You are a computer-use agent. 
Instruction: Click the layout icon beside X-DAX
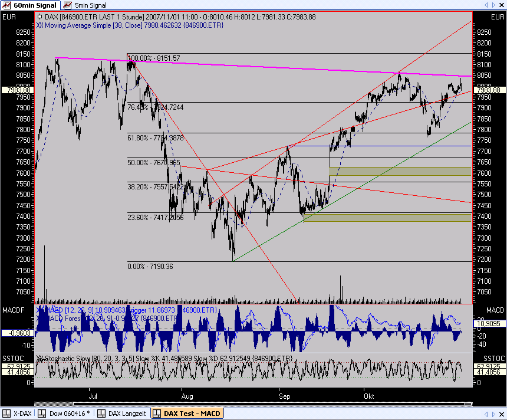6,414
